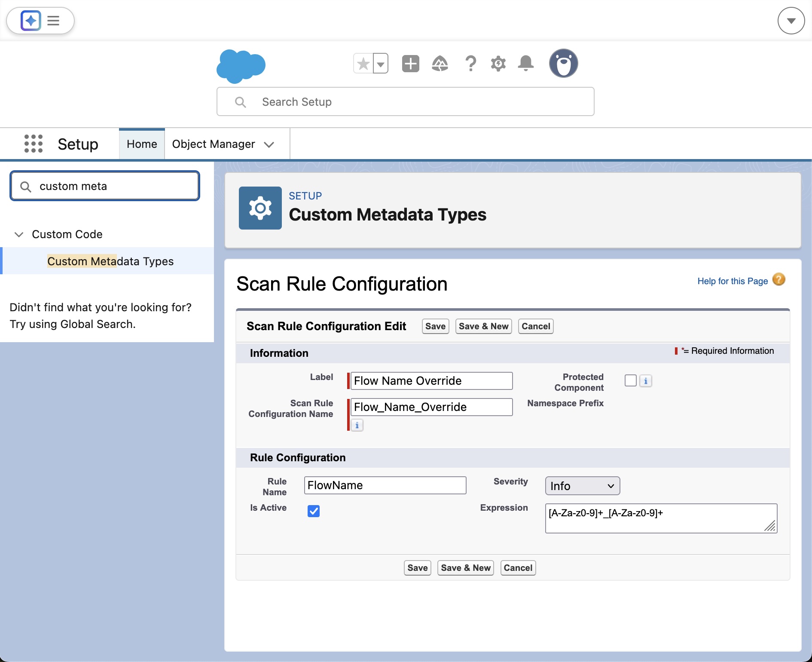Open the App Launcher dots grid
812x662 pixels.
(34, 144)
